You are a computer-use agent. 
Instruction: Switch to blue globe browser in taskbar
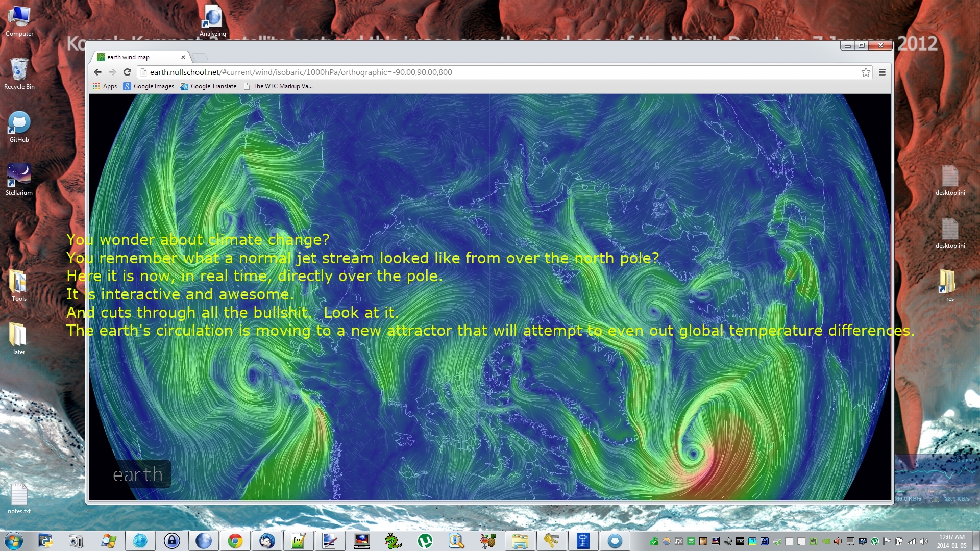coord(140,541)
